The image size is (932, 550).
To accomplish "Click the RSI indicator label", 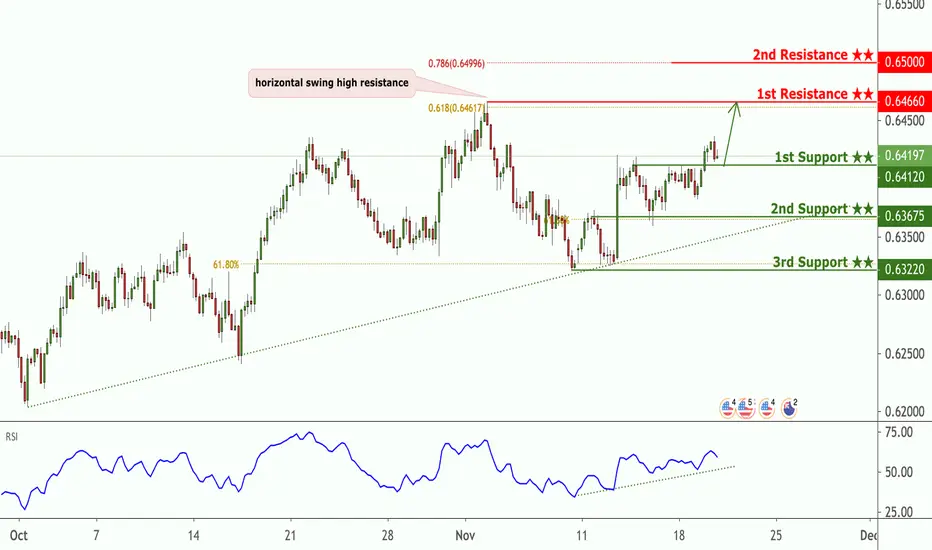I will [x=12, y=437].
